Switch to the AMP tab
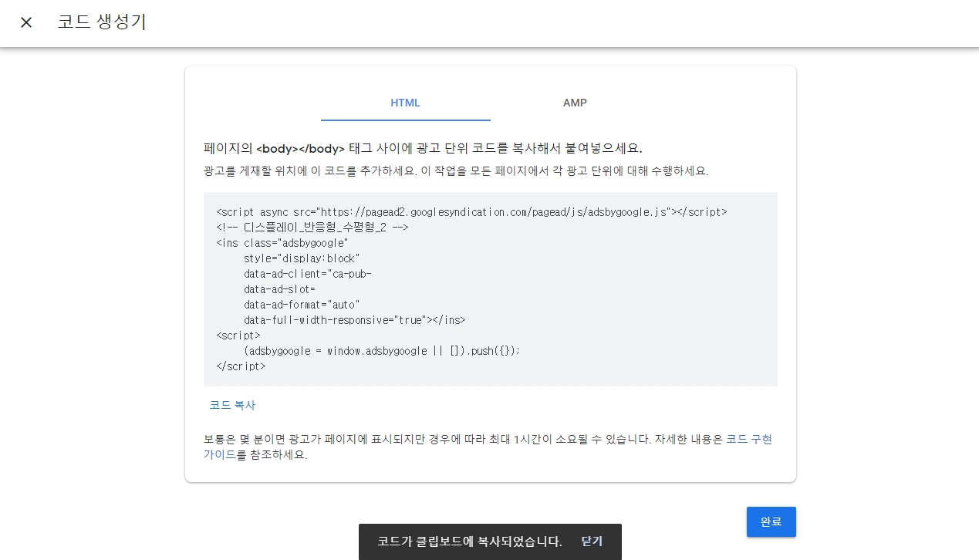The width and height of the screenshot is (979, 560). (575, 103)
